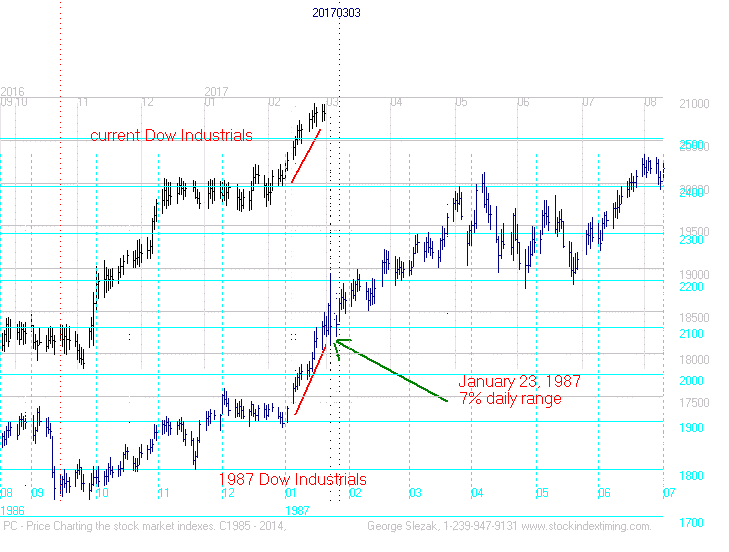Click the gray price axis value 19500
Image resolution: width=729 pixels, height=552 pixels.
tap(694, 231)
